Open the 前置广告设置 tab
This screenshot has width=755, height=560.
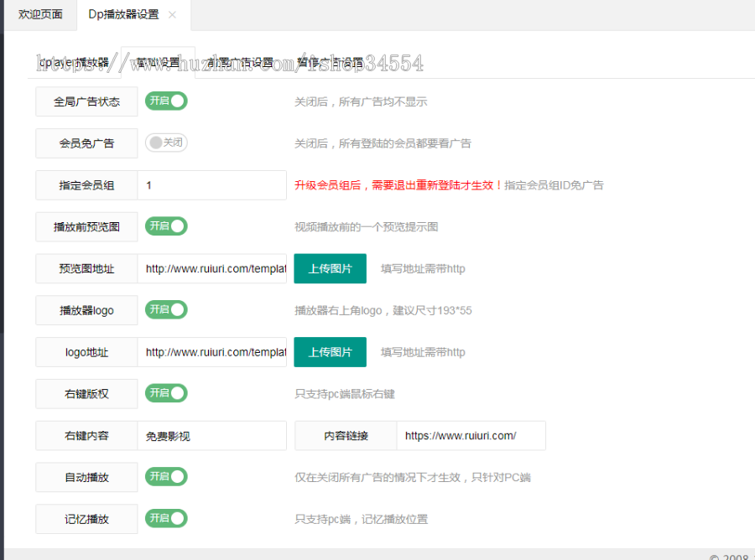tap(243, 60)
